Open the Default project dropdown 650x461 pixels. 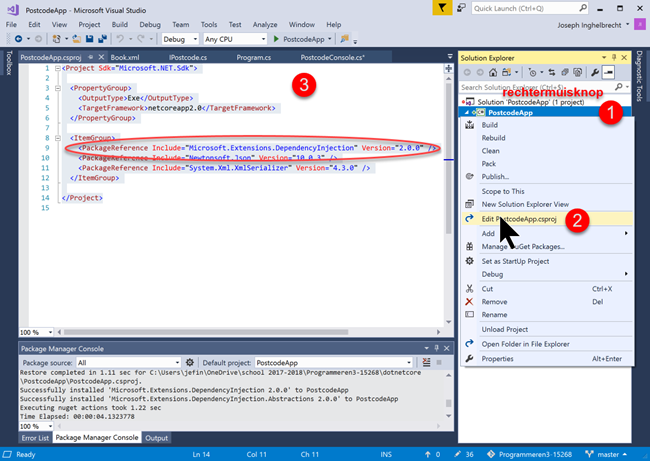[334, 363]
